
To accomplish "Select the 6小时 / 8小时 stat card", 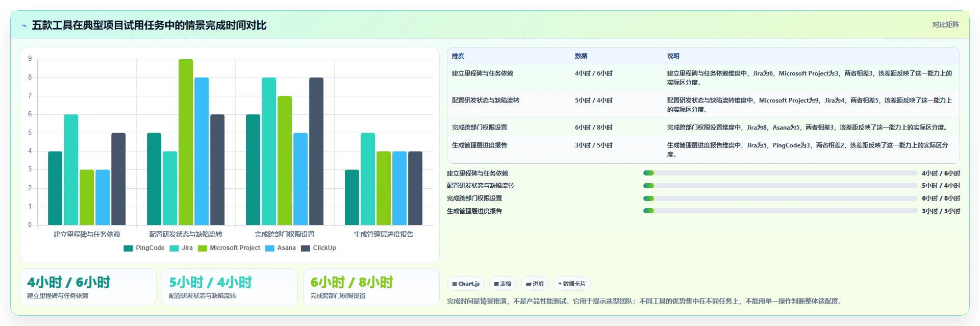I will (x=371, y=287).
